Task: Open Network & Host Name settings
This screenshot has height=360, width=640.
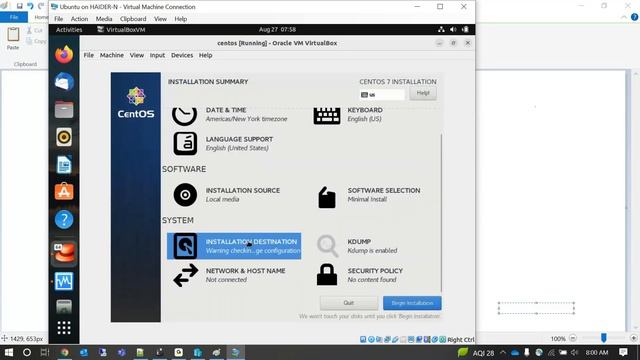Action: pos(229,275)
